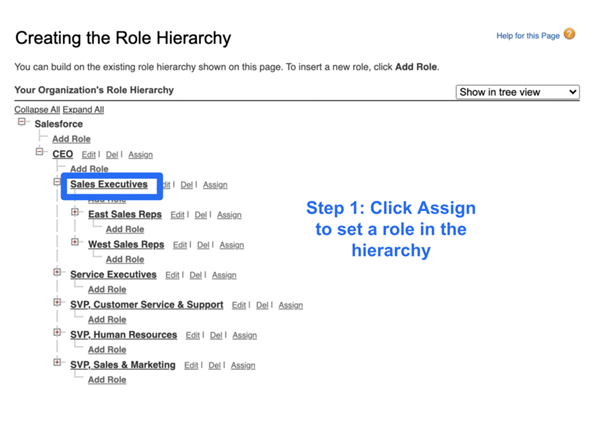The height and width of the screenshot is (422, 602).
Task: Collapse the CEO role node
Action: pyautogui.click(x=40, y=153)
